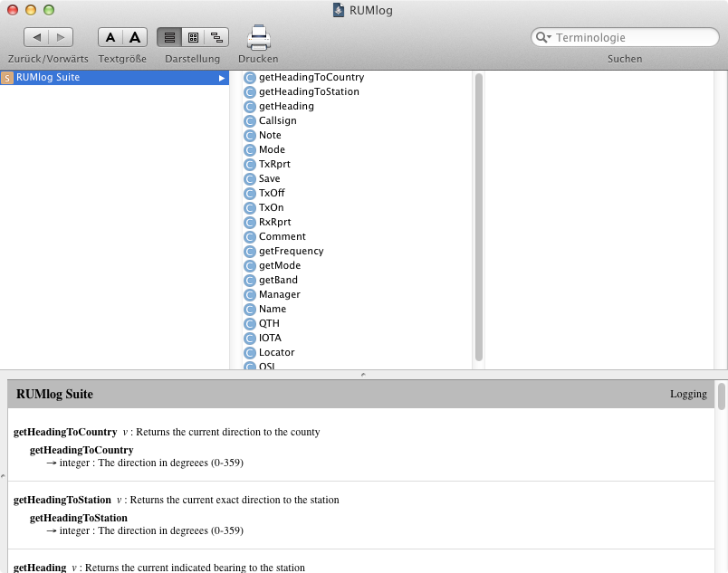The width and height of the screenshot is (728, 573).
Task: Click the RUMlog document icon in title bar
Action: 339,10
